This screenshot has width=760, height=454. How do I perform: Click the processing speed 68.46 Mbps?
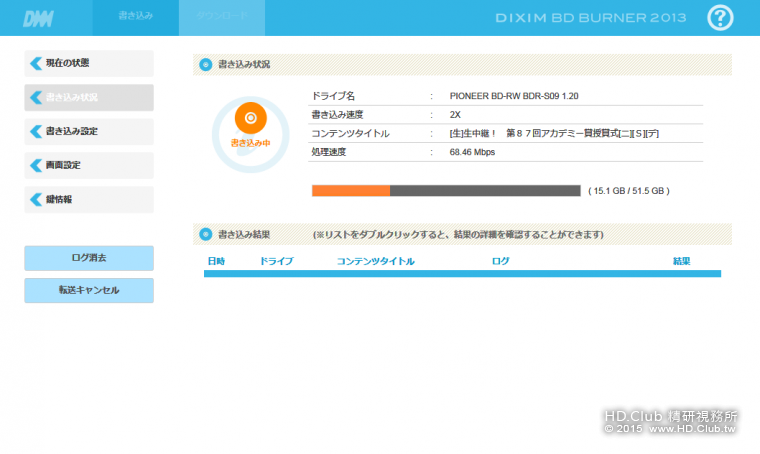pyautogui.click(x=472, y=152)
